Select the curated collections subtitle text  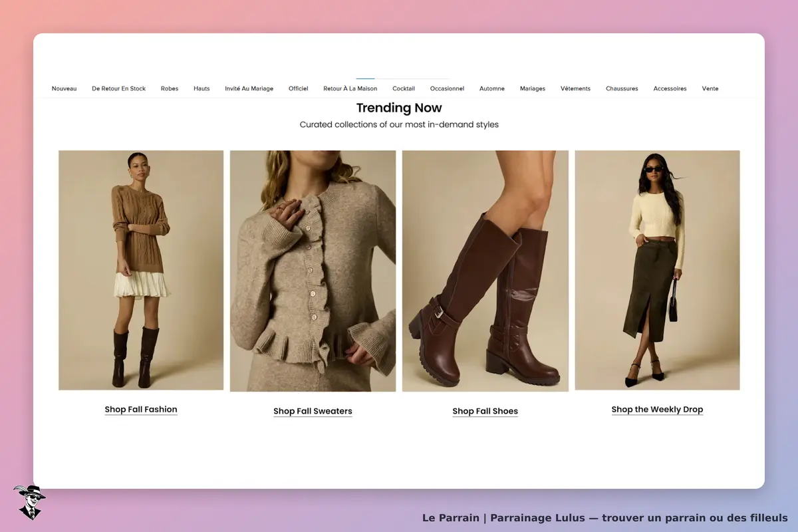[x=399, y=124]
